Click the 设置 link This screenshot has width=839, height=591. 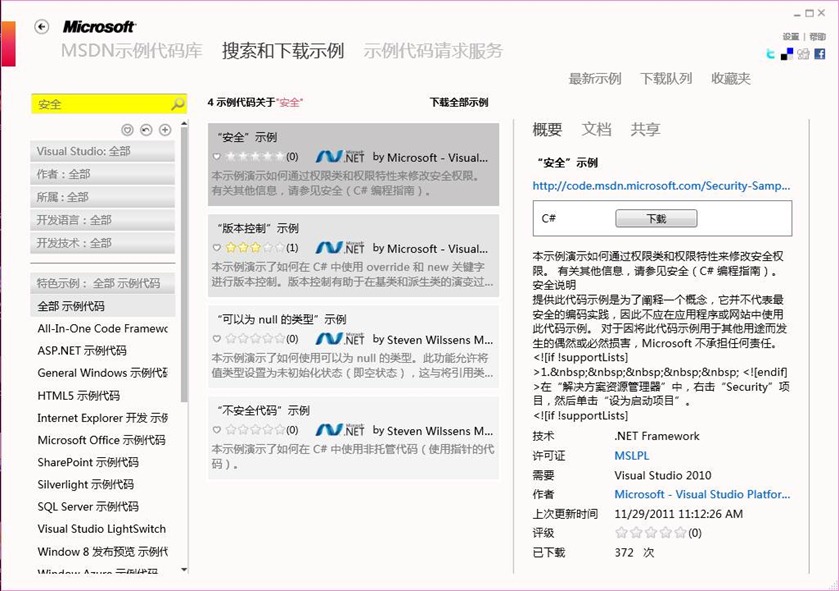(790, 36)
